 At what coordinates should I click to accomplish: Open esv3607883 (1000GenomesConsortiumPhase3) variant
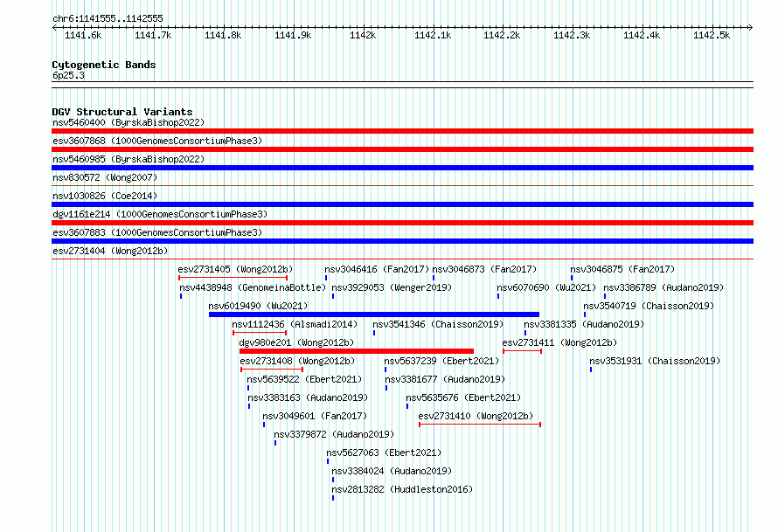tap(157, 232)
